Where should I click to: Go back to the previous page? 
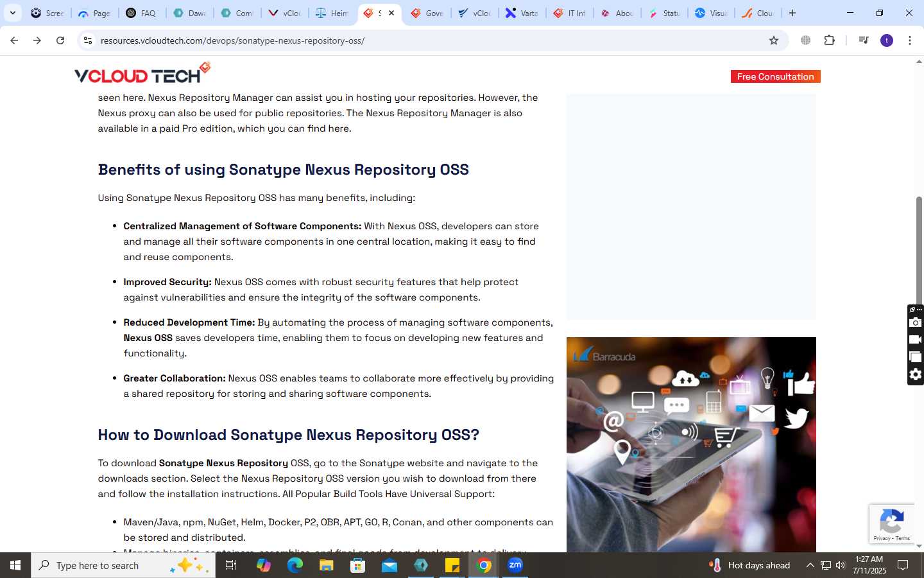(14, 40)
